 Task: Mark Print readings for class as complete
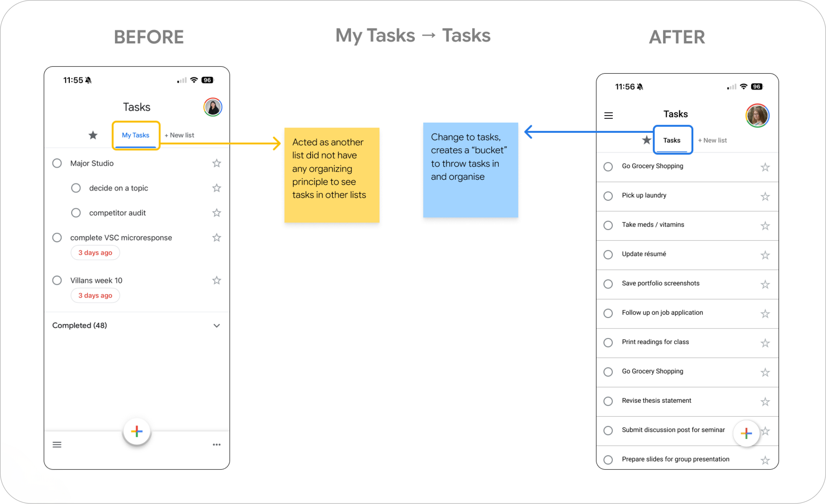pos(608,343)
